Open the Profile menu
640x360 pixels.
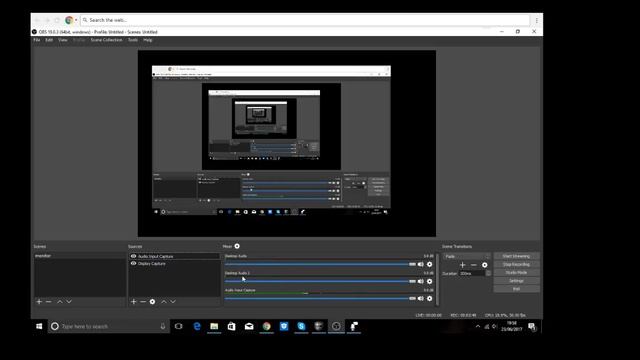pyautogui.click(x=79, y=40)
